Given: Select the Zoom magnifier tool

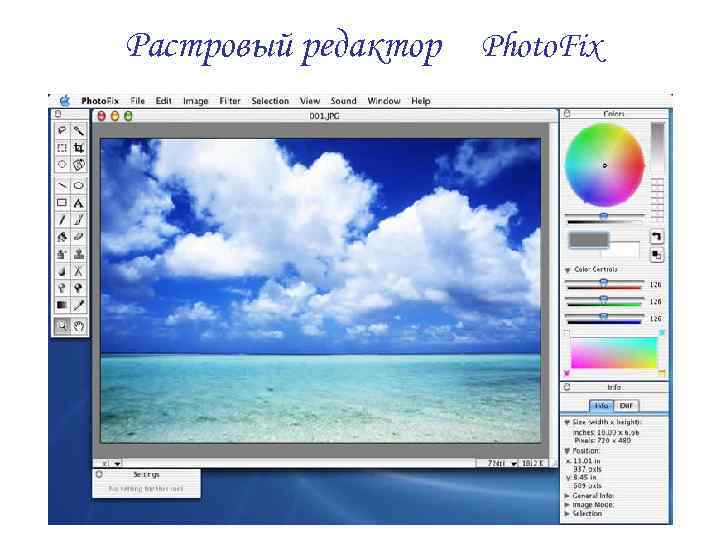Looking at the screenshot, I should 62,326.
